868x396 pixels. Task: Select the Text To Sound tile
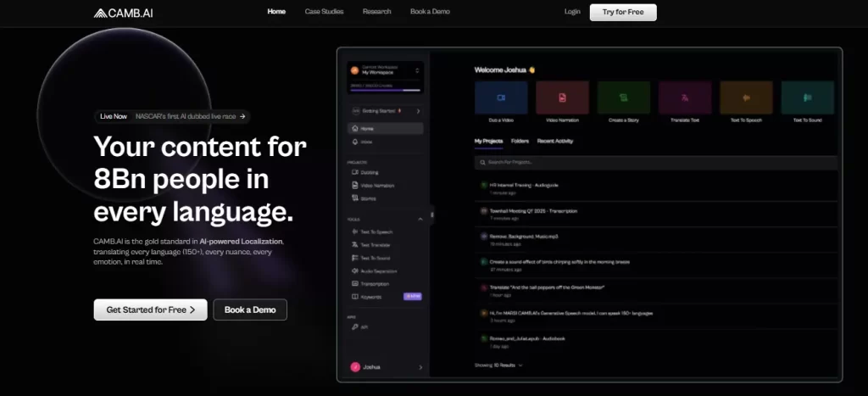807,98
